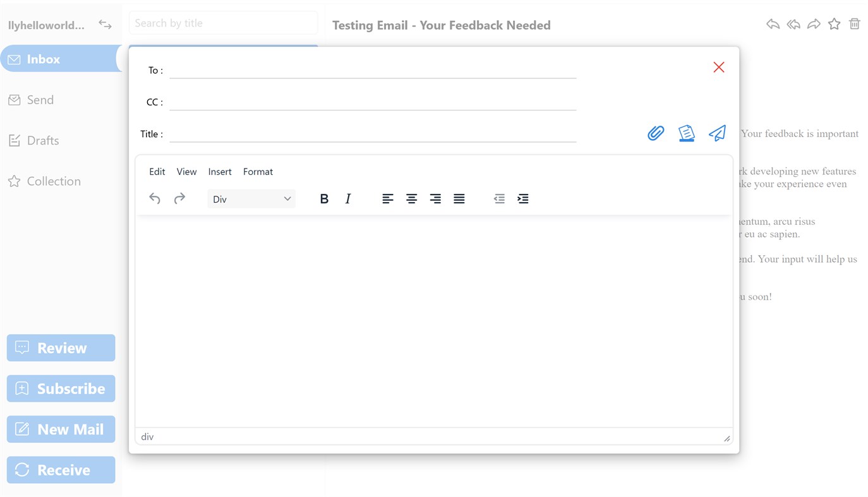Increase the text indentation
The height and width of the screenshot is (497, 868).
[522, 198]
